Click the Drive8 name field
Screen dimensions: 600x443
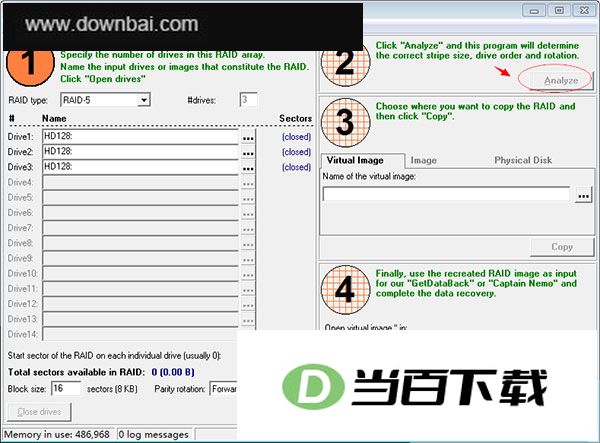pyautogui.click(x=140, y=243)
